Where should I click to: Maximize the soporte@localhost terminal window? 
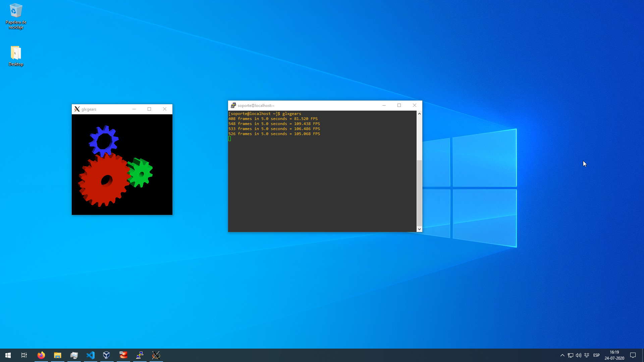click(399, 105)
